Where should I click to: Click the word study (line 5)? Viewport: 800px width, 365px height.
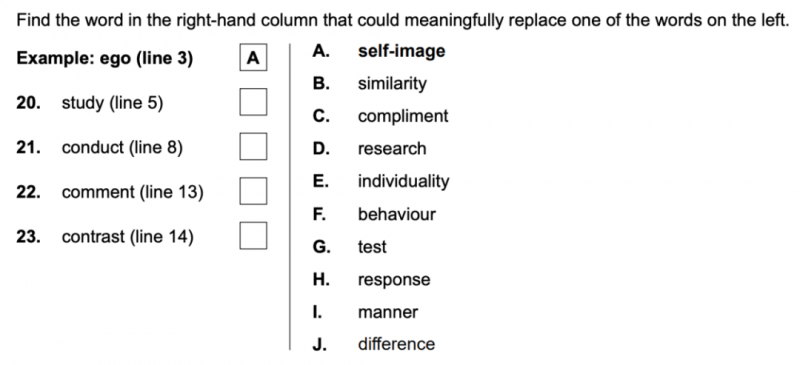112,103
